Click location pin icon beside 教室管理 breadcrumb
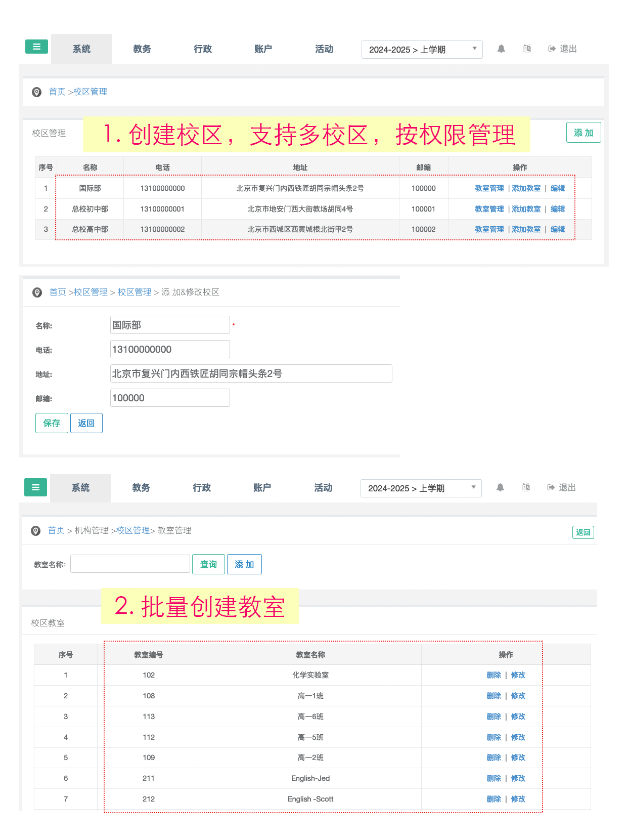628x840 pixels. tap(36, 531)
